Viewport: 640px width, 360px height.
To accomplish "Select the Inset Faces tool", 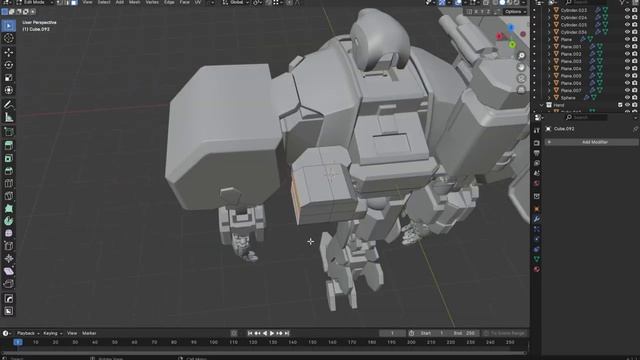I will click(9, 158).
